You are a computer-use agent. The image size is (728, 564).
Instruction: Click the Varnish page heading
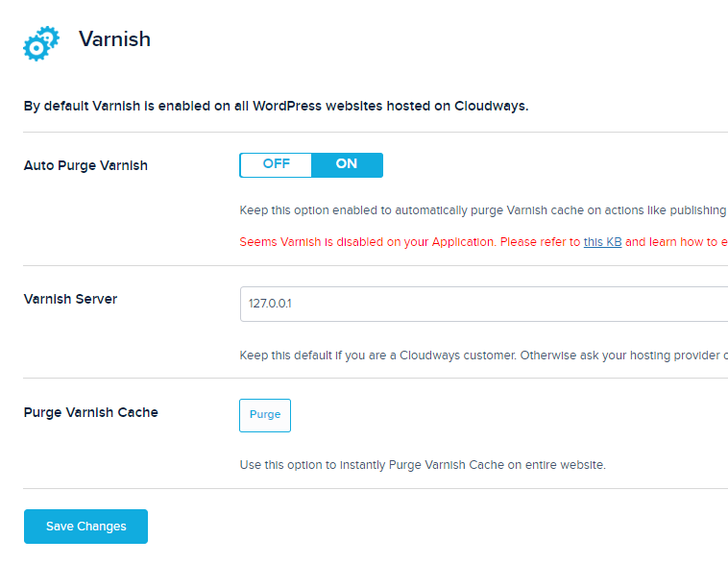[x=114, y=39]
